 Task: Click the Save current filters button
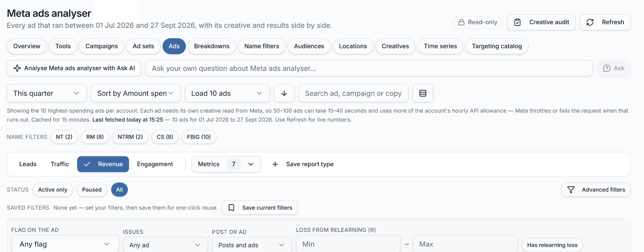click(x=260, y=208)
